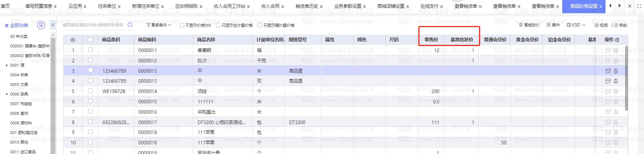This screenshot has height=154, width=644.
Task: Click add-row icon for row 8 DT3200
Action: pyautogui.click(x=608, y=122)
